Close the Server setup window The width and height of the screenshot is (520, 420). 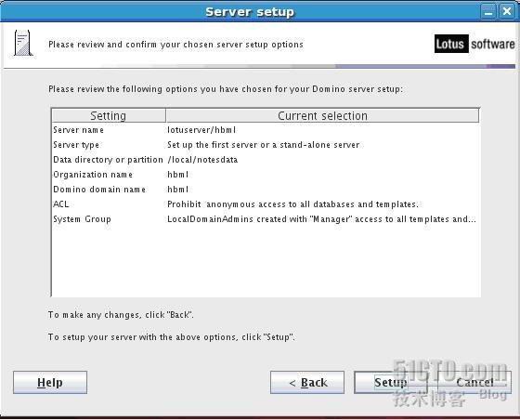pos(507,11)
